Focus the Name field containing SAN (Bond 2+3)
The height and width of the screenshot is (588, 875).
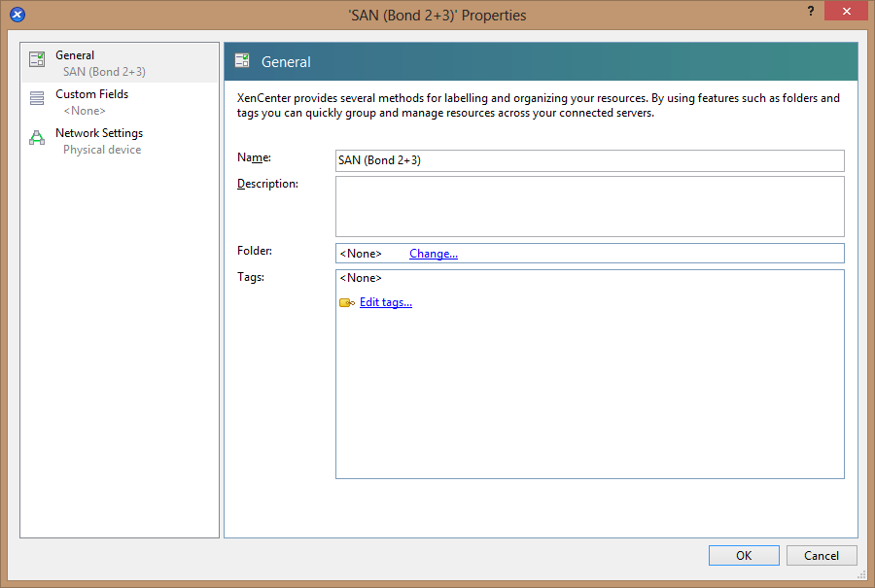pyautogui.click(x=589, y=160)
